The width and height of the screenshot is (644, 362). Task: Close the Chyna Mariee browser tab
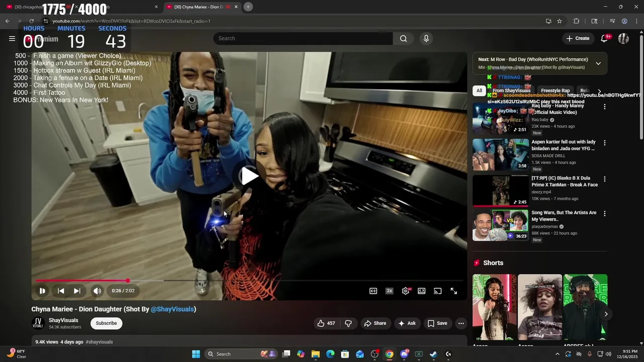tap(236, 7)
